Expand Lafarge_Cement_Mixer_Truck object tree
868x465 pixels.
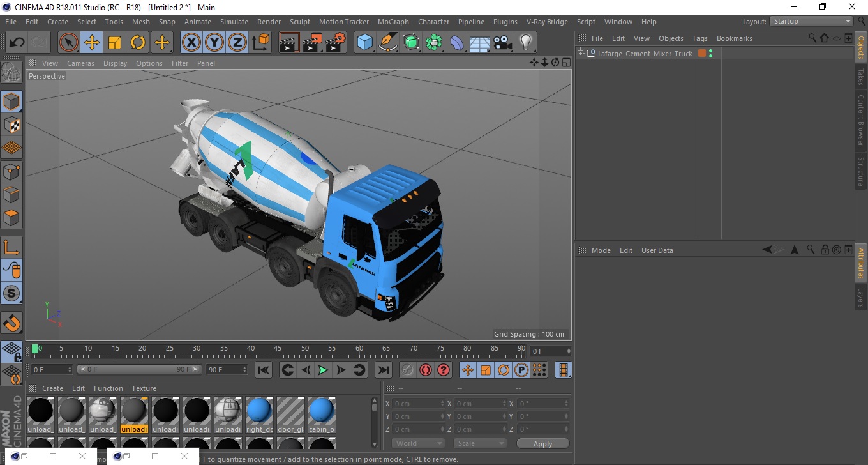tap(581, 54)
